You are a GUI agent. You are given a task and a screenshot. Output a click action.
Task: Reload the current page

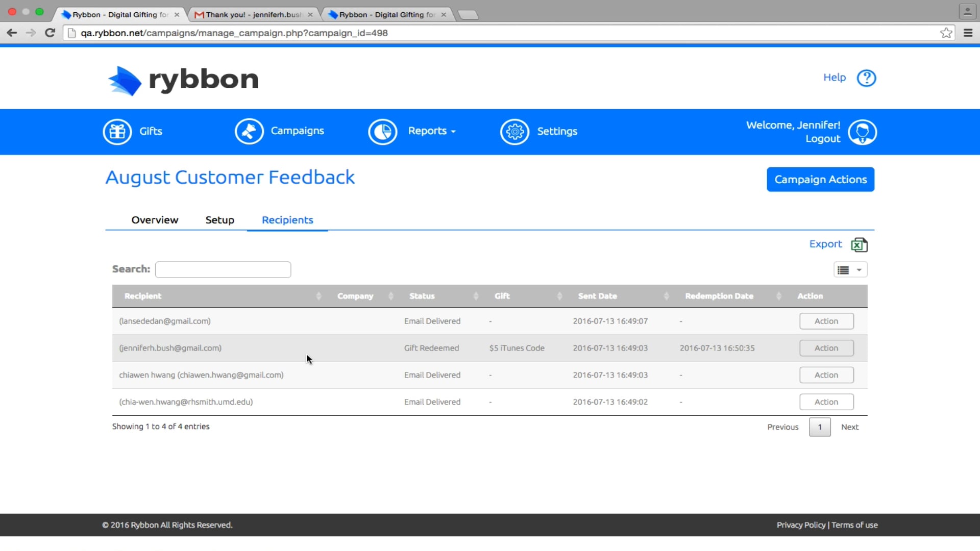[50, 33]
